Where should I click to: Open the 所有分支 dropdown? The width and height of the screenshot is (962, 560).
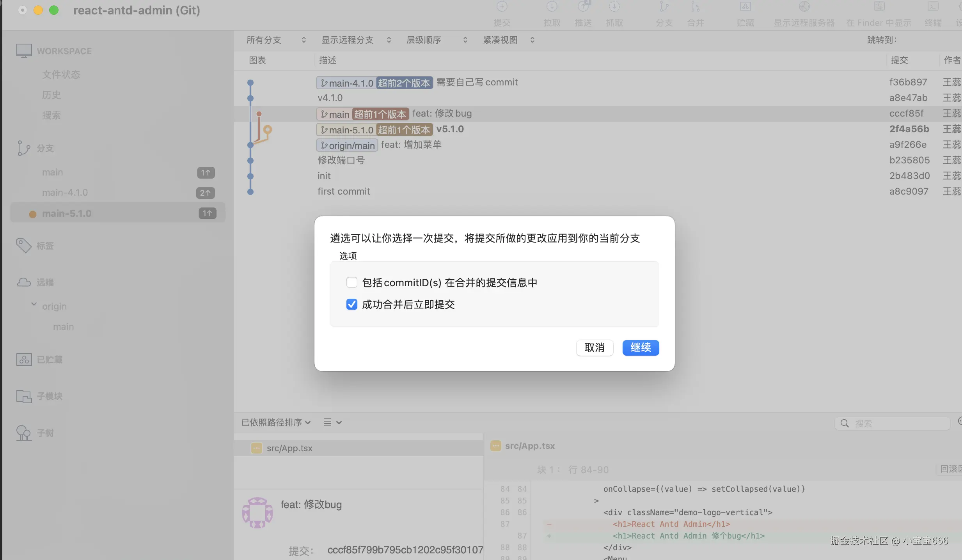[276, 40]
